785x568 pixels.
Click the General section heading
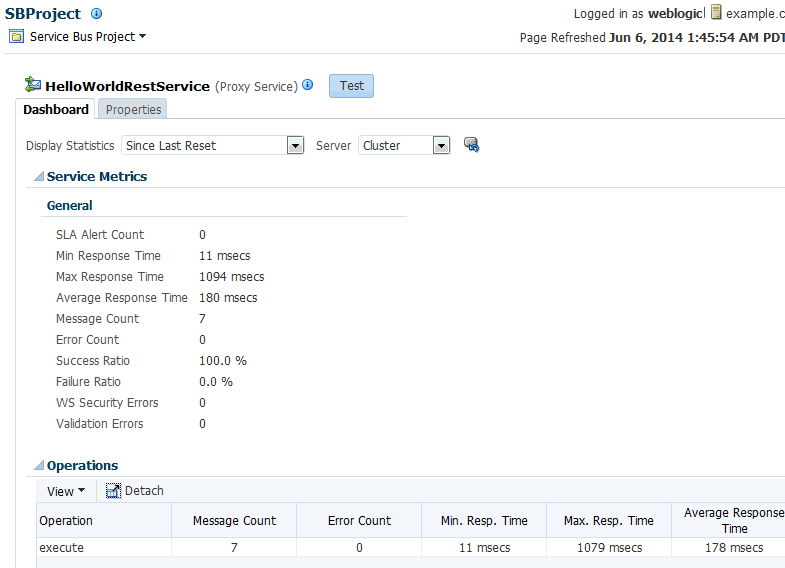(x=70, y=206)
